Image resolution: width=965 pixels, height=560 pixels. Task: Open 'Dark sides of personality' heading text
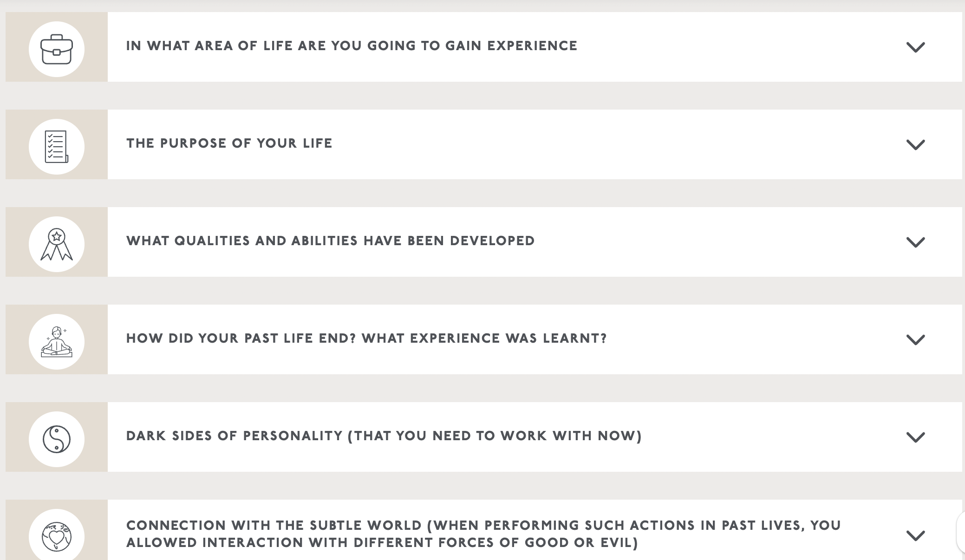tap(384, 436)
